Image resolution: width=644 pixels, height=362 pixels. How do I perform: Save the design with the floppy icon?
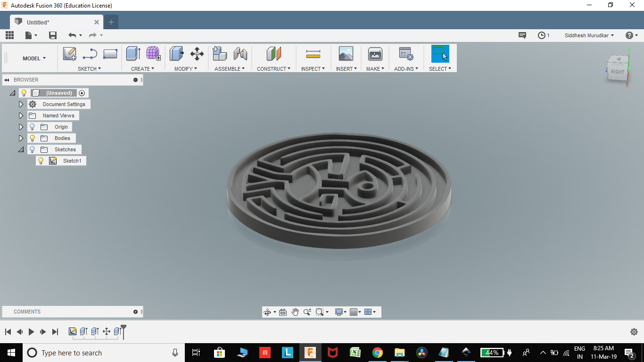click(53, 35)
